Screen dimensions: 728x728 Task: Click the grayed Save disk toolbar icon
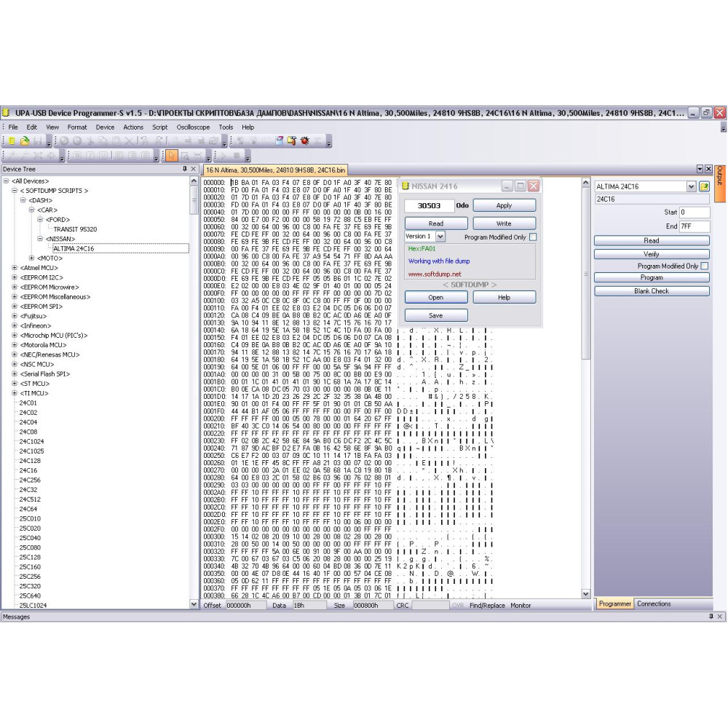38,141
